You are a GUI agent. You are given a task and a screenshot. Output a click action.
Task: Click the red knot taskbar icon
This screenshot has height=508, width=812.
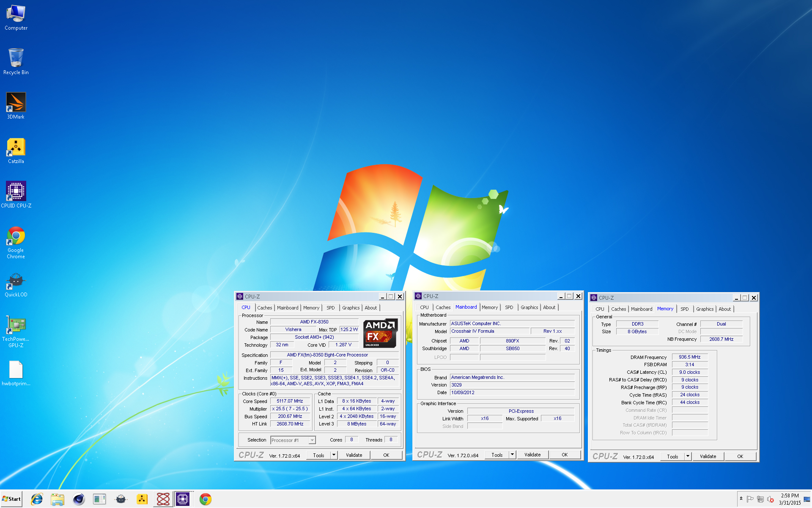point(163,499)
